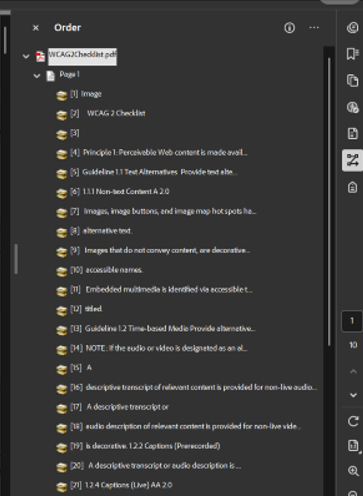Click the total page count 10

353,345
